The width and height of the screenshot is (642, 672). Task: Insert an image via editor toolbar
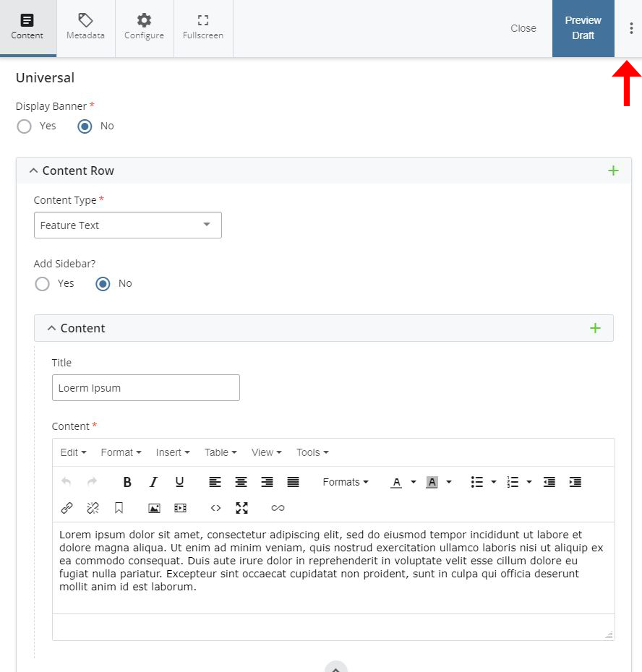tap(154, 508)
